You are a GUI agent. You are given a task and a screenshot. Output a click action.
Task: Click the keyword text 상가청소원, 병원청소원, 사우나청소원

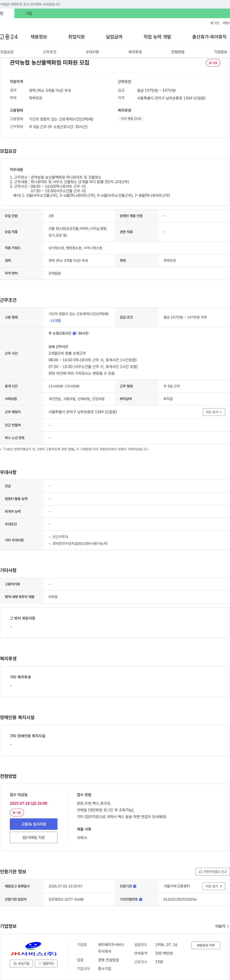tap(75, 248)
